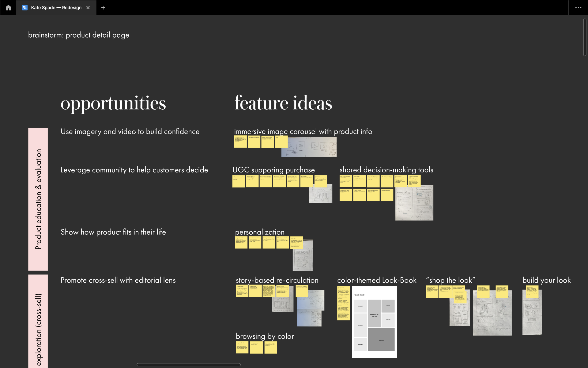
Task: Select the “shop the look” label
Action: [451, 280]
